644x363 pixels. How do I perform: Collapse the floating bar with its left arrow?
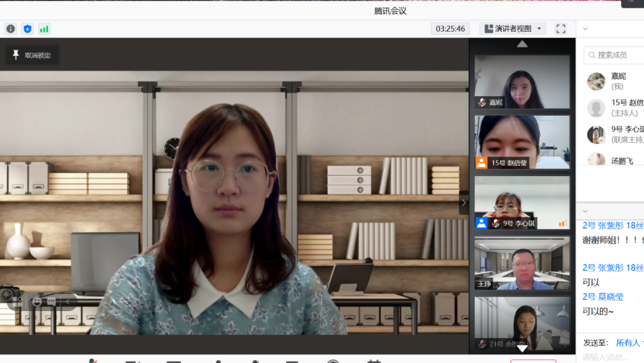click(68, 302)
